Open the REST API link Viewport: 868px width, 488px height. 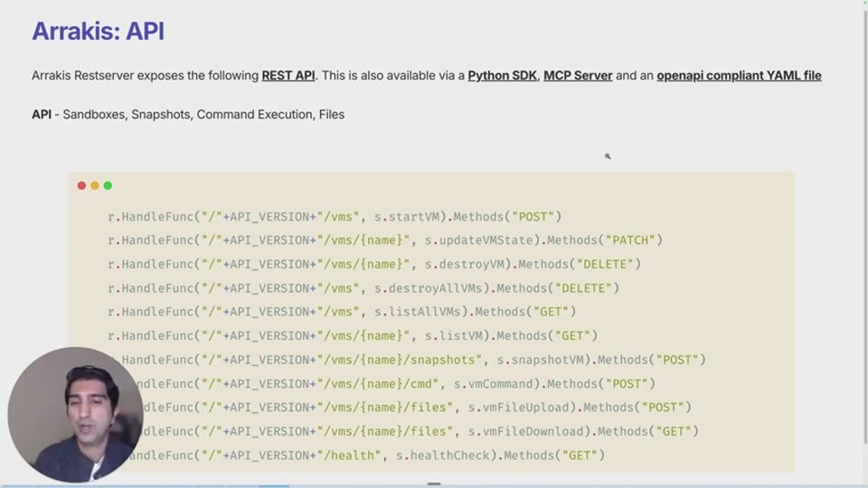click(288, 75)
